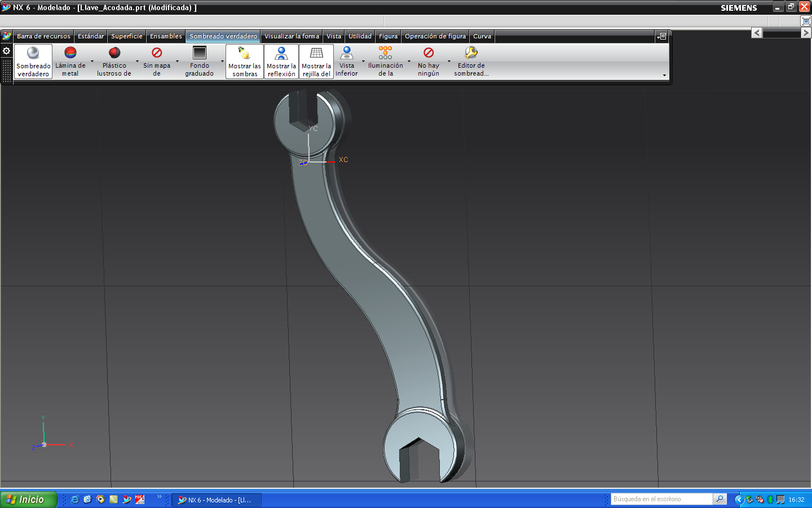The height and width of the screenshot is (508, 812).
Task: Click the desktop search magnifier button
Action: pyautogui.click(x=720, y=499)
